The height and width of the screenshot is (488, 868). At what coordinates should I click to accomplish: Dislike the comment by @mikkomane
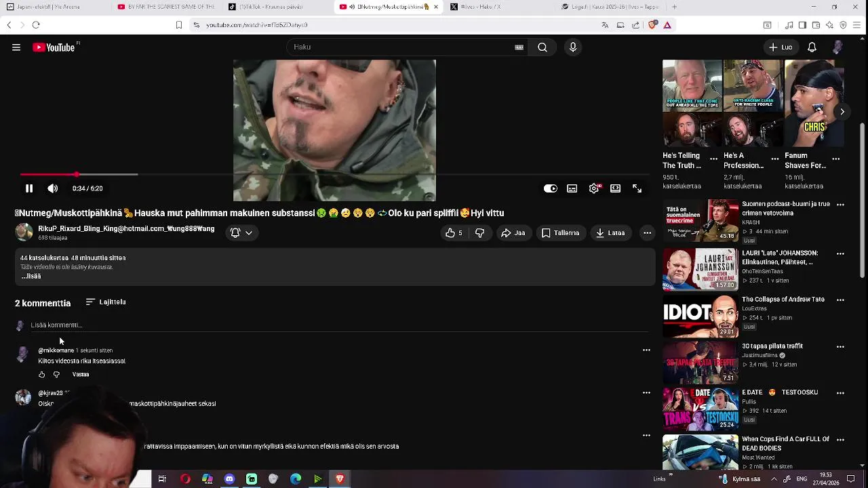coord(56,374)
